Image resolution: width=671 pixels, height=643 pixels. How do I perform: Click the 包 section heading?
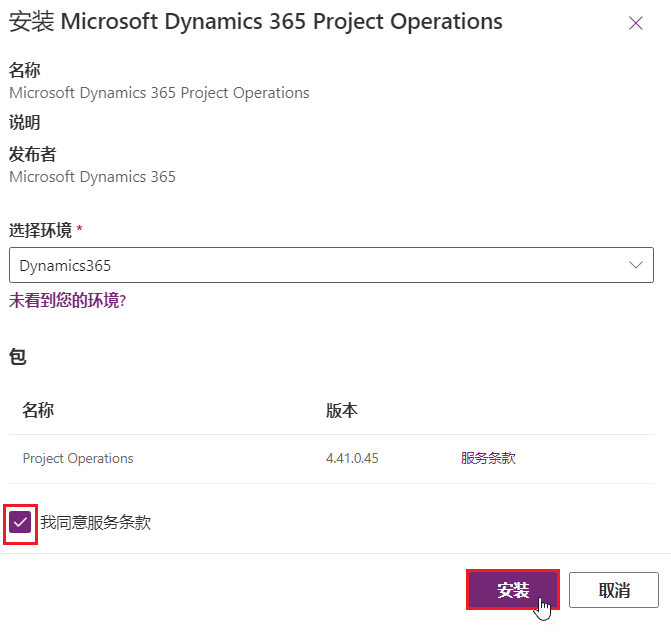point(18,356)
